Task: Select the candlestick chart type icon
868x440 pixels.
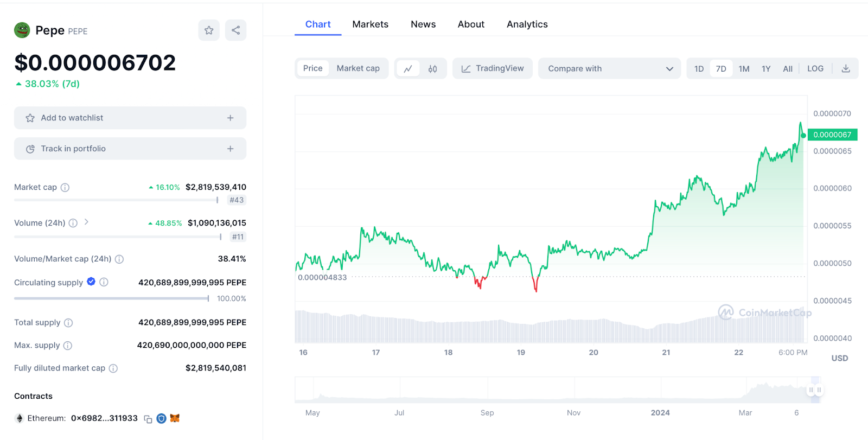Action: [x=432, y=68]
